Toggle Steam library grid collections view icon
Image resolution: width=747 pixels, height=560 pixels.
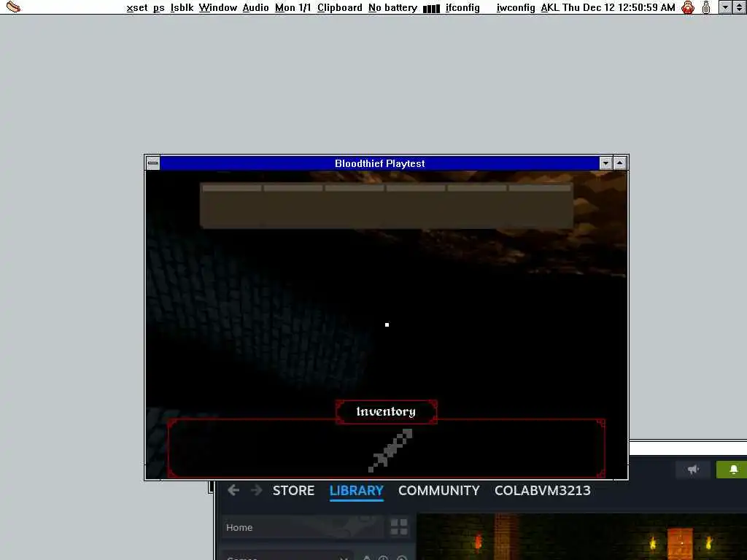pyautogui.click(x=399, y=527)
